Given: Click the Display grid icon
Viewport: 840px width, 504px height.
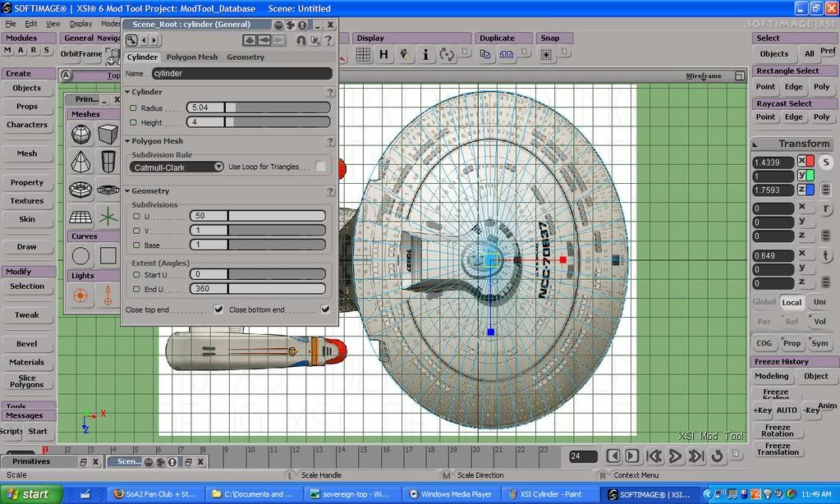Looking at the screenshot, I should (x=363, y=55).
